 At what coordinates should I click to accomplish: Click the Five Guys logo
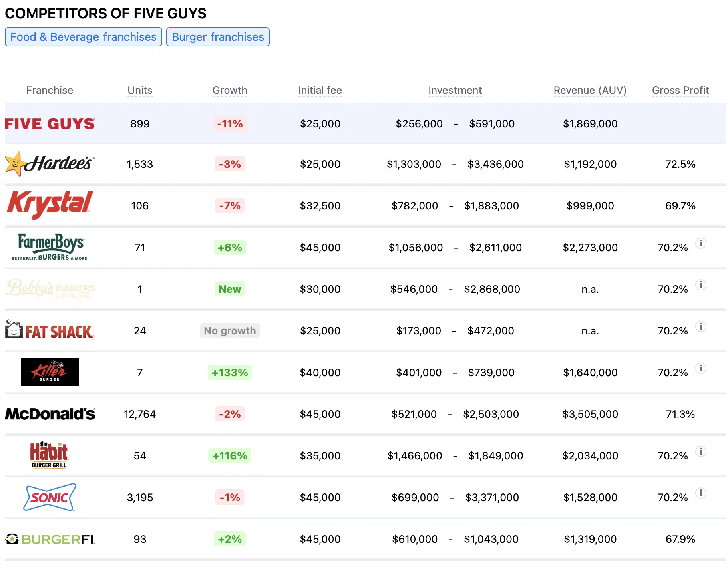(x=49, y=123)
